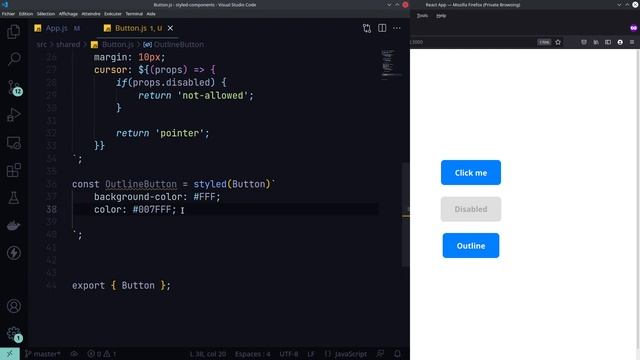The width and height of the screenshot is (640, 360).
Task: Click the OutlineButton constant name
Action: [141, 184]
